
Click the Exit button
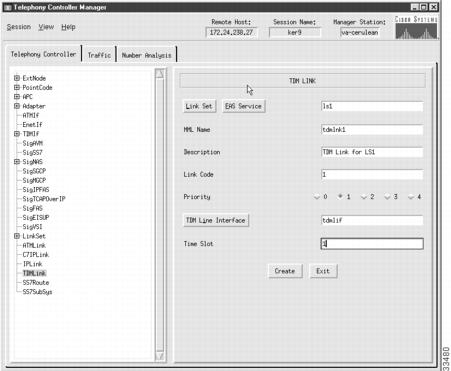point(323,271)
